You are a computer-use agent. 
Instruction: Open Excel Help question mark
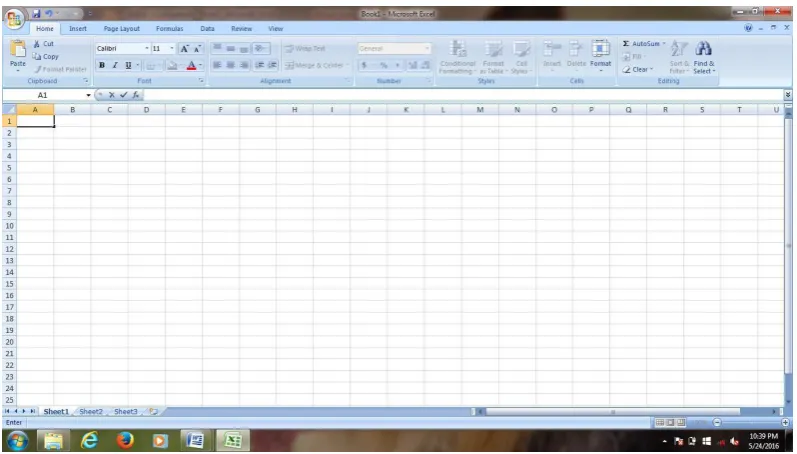pos(748,28)
